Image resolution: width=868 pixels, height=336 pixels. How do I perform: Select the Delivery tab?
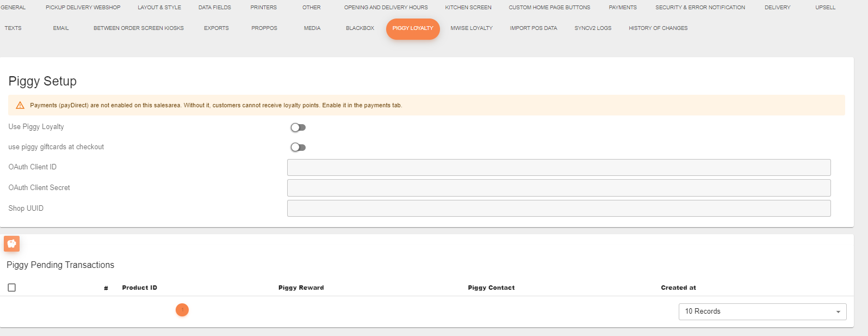[778, 8]
